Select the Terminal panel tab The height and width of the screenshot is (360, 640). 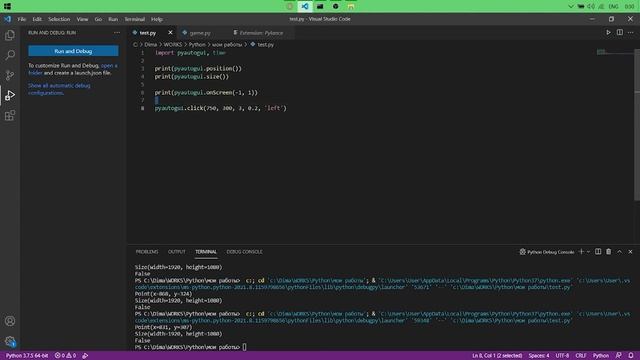point(206,252)
